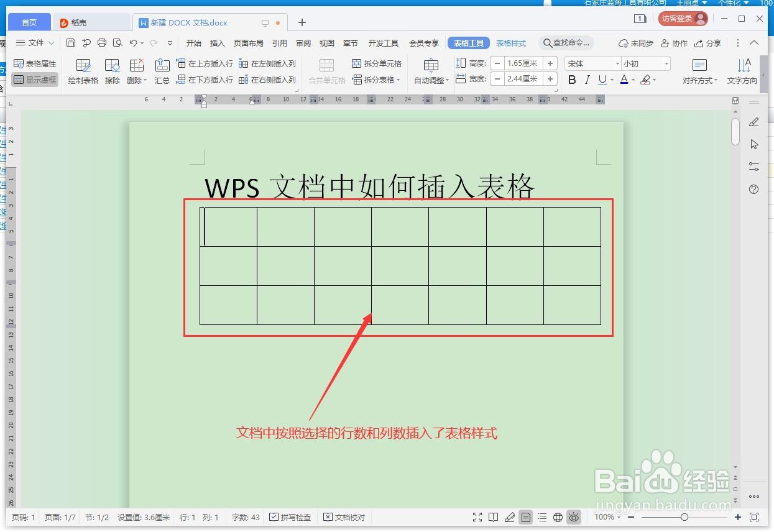Click the zoom slider handle
This screenshot has width=774, height=532.
684,517
